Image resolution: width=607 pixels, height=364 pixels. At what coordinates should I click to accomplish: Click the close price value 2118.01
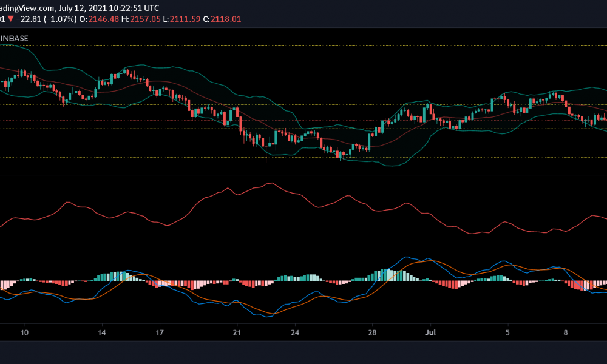click(x=226, y=19)
